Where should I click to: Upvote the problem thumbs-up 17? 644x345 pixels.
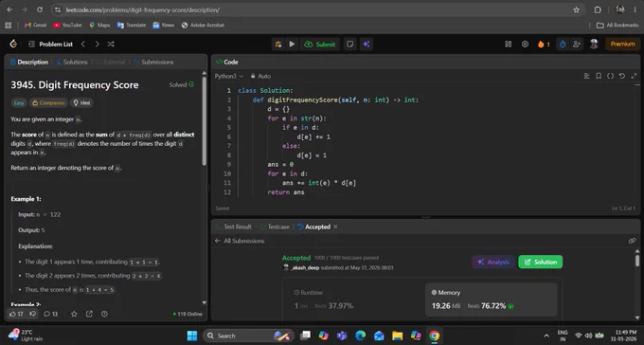(16, 314)
